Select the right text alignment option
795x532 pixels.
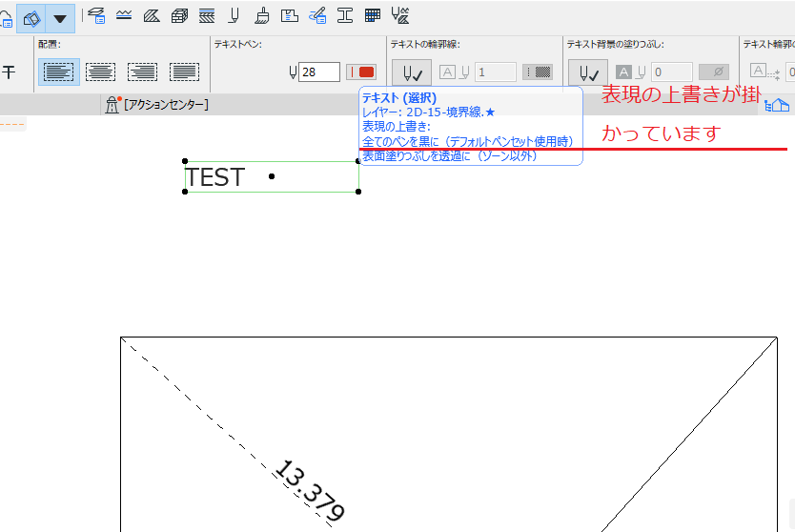(142, 72)
